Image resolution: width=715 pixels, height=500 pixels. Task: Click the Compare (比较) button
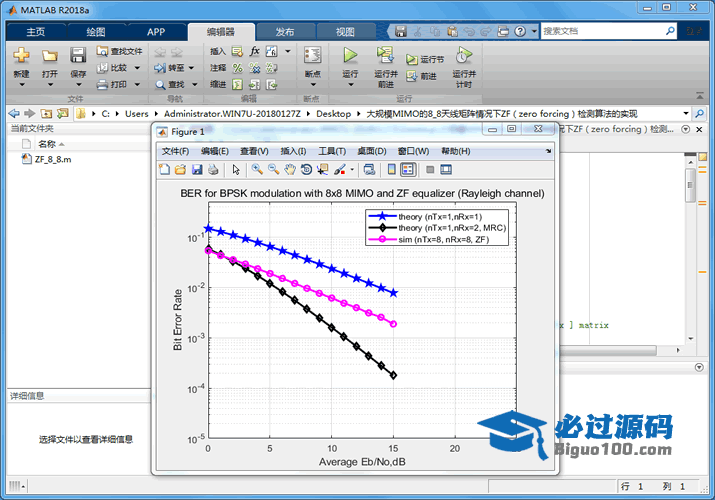pyautogui.click(x=112, y=68)
